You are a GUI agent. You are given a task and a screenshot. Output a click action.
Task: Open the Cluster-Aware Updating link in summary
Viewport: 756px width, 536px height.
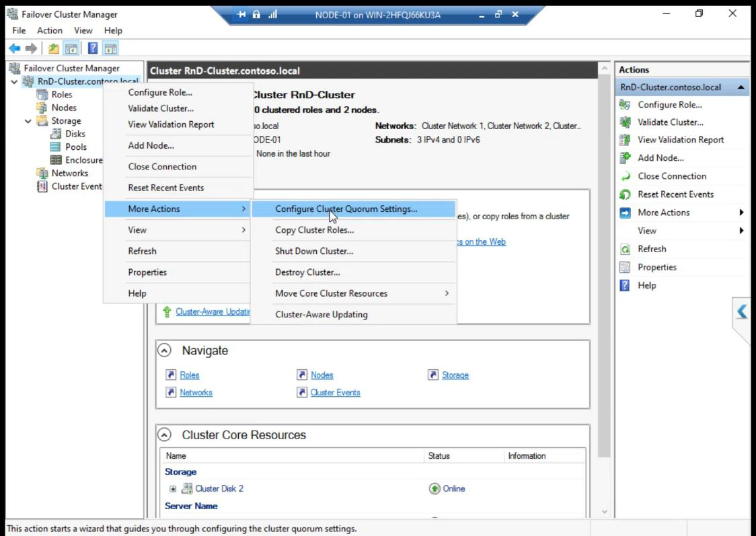(213, 312)
